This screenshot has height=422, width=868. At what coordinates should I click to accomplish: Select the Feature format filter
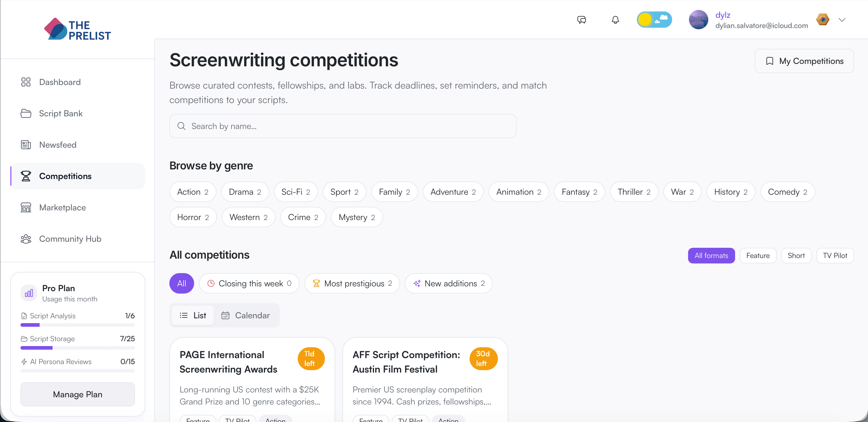pyautogui.click(x=758, y=256)
